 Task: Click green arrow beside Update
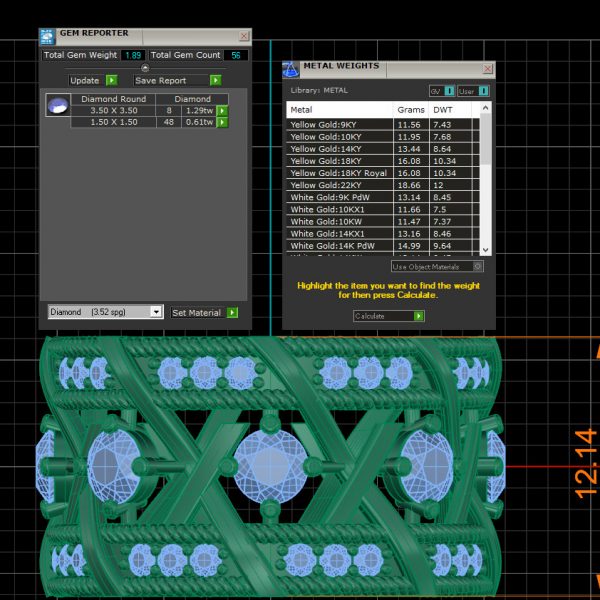point(112,80)
